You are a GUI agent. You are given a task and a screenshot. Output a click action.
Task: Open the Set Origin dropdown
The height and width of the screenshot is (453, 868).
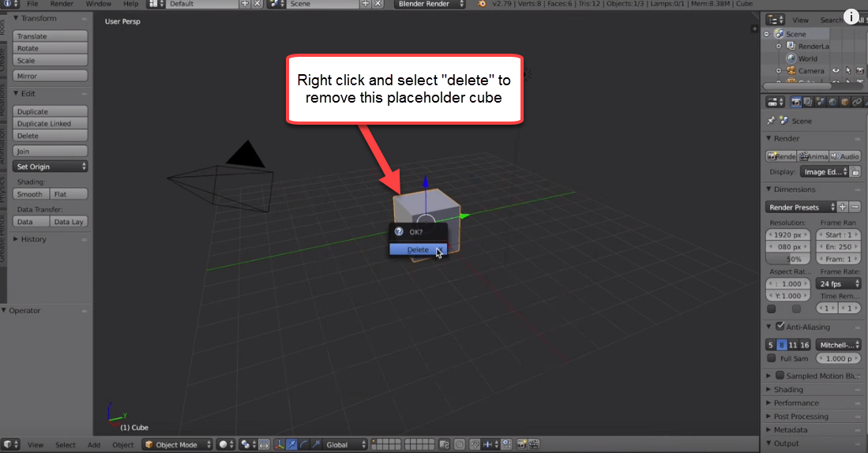(x=50, y=167)
